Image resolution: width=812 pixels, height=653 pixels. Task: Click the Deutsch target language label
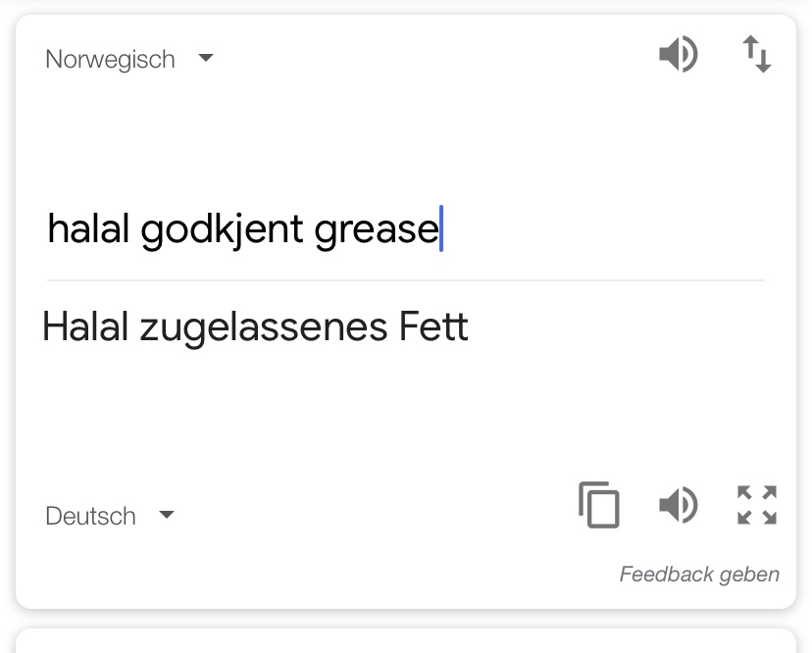(x=90, y=516)
